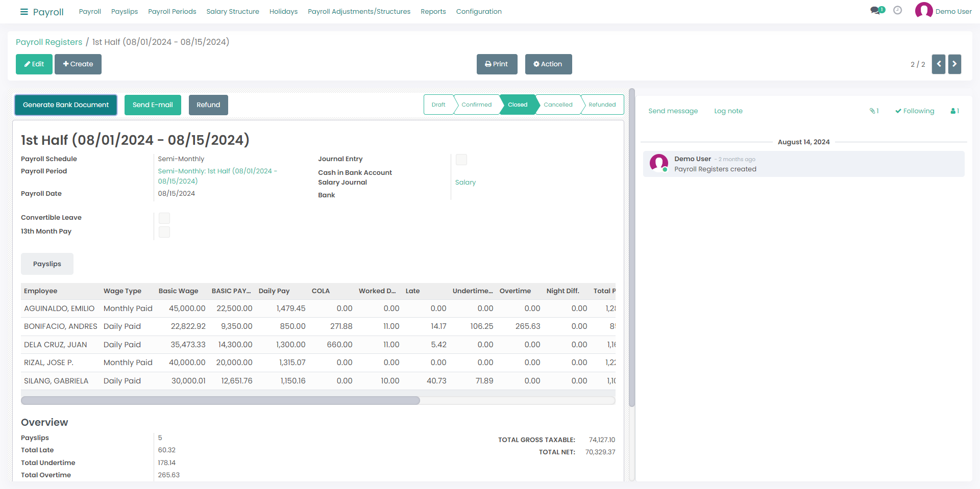Select the Cancelled status stage

pos(558,105)
